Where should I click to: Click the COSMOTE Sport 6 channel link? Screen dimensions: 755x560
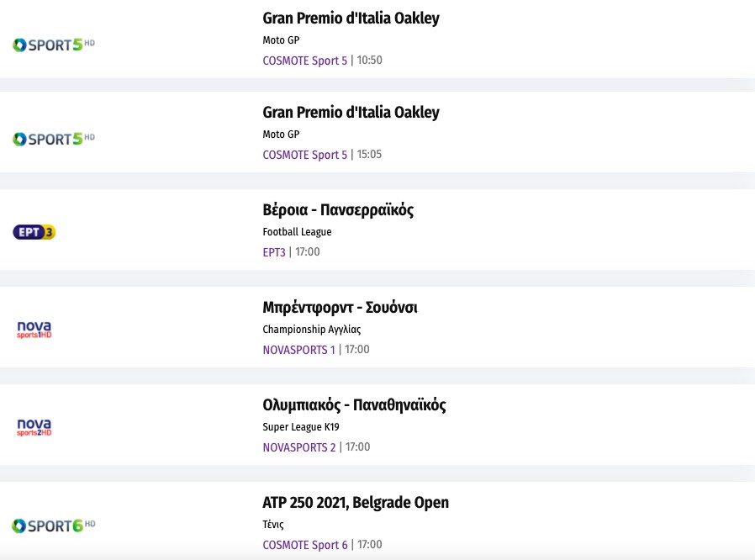[304, 545]
